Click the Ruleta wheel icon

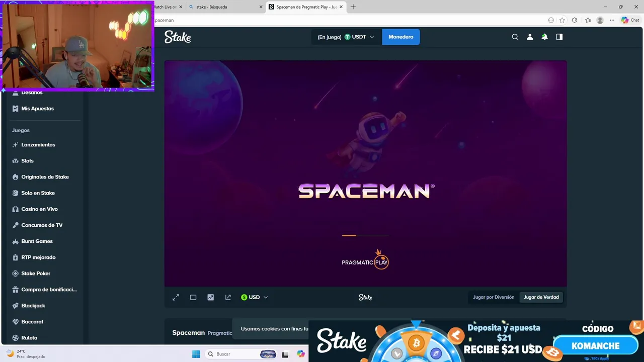16,338
